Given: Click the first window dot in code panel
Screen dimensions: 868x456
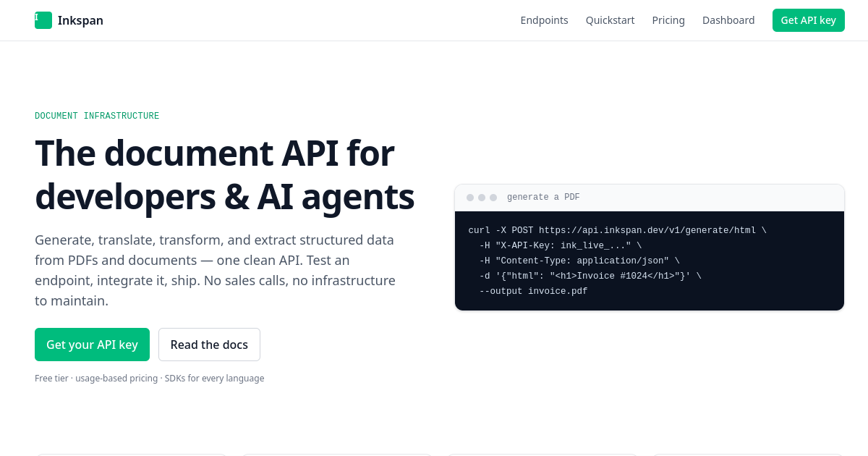Looking at the screenshot, I should pos(470,198).
